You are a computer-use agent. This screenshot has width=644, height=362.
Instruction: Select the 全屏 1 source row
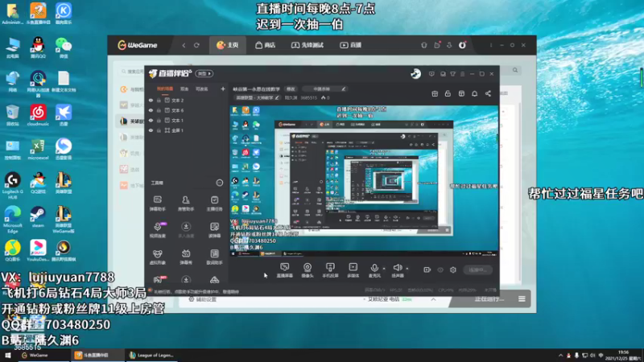click(187, 130)
